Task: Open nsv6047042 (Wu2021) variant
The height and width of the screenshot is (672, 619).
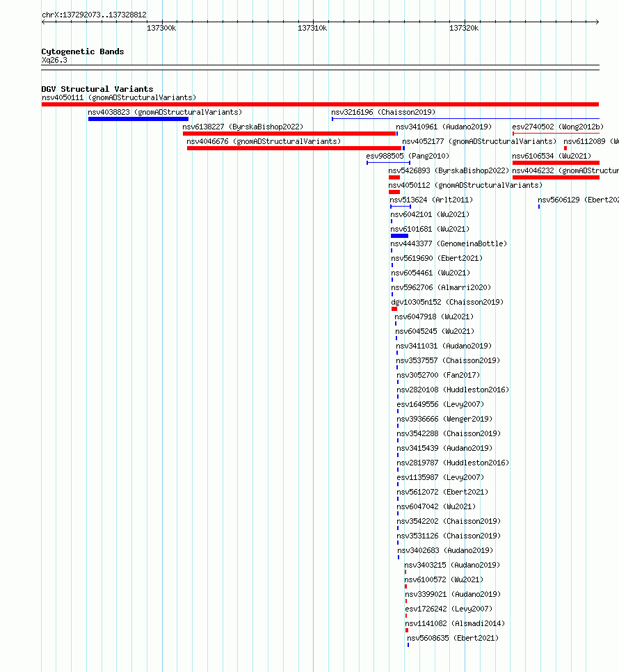Action: point(436,506)
